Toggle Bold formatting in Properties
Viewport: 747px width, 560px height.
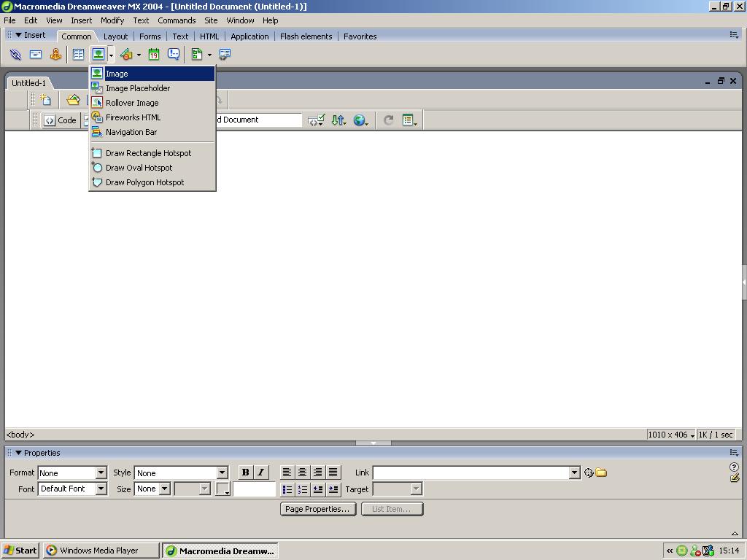click(x=245, y=472)
